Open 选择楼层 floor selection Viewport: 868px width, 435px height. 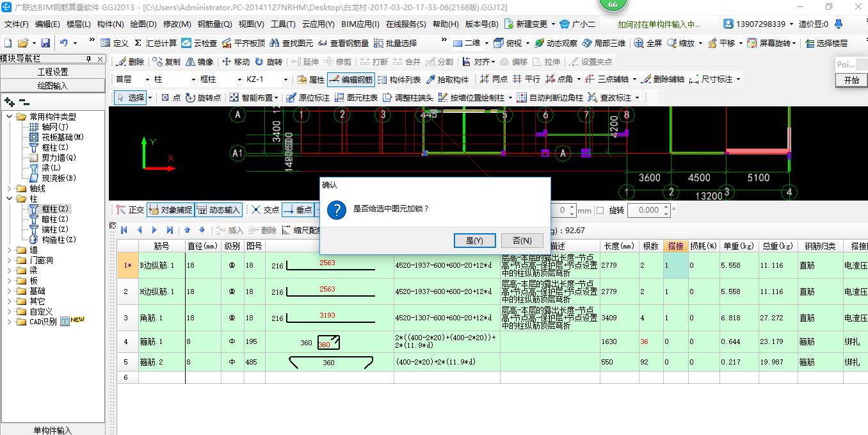click(826, 43)
